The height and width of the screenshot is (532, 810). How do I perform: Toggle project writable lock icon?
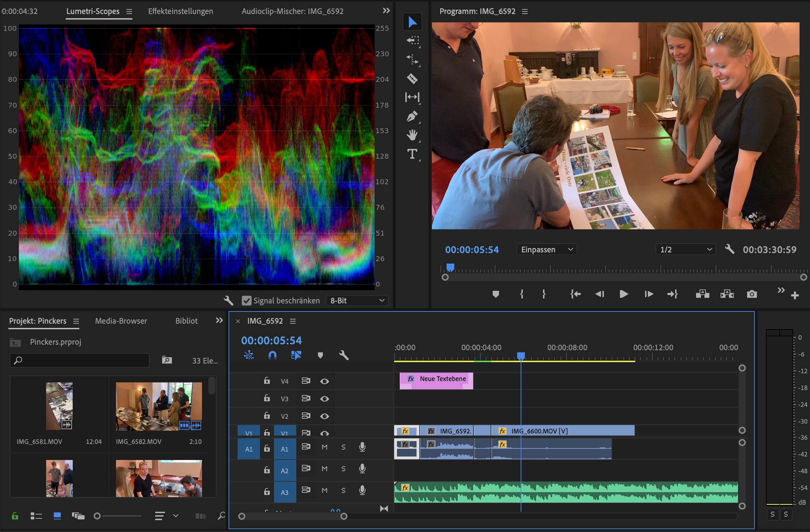15,516
